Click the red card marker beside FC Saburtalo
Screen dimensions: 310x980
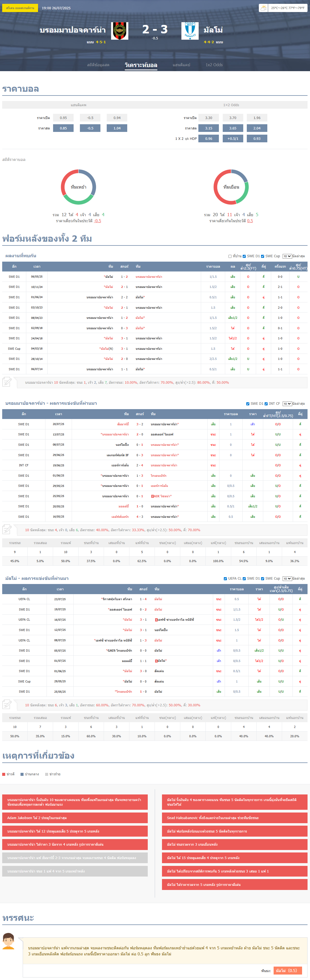pos(156,620)
